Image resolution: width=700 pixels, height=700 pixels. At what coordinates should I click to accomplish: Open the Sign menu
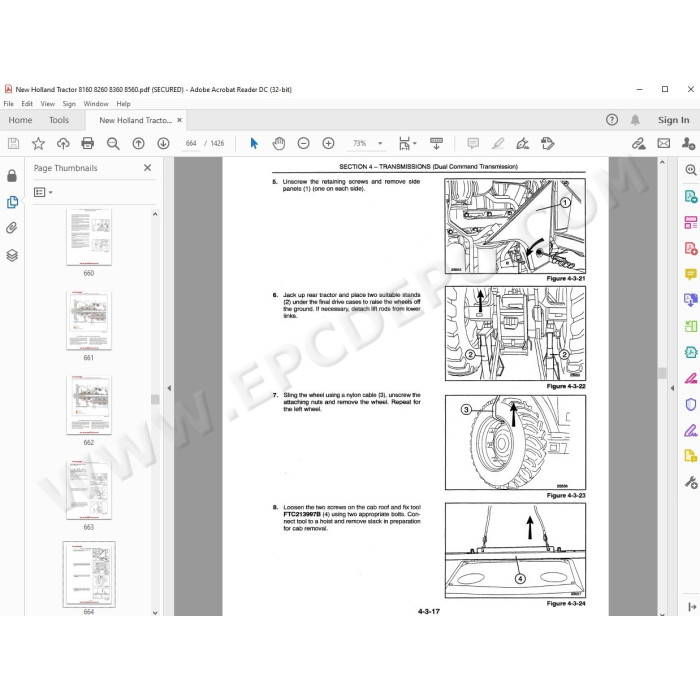point(69,104)
